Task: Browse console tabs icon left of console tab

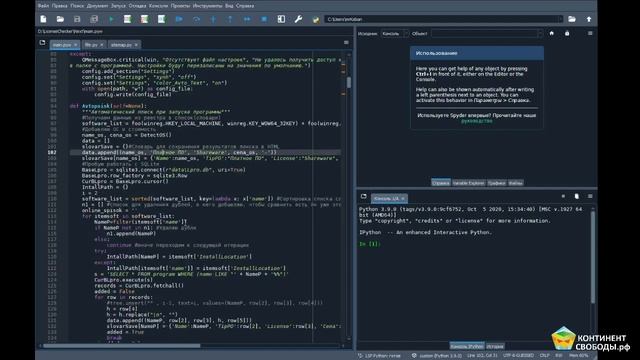Action: (364, 197)
